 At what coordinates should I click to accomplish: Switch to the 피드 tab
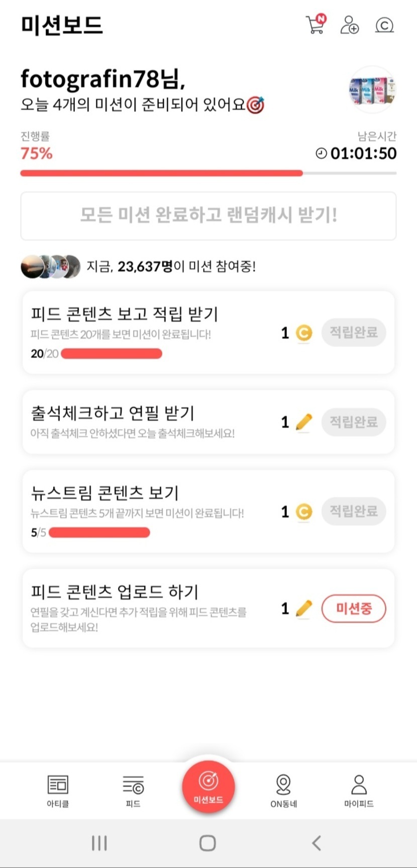click(133, 790)
